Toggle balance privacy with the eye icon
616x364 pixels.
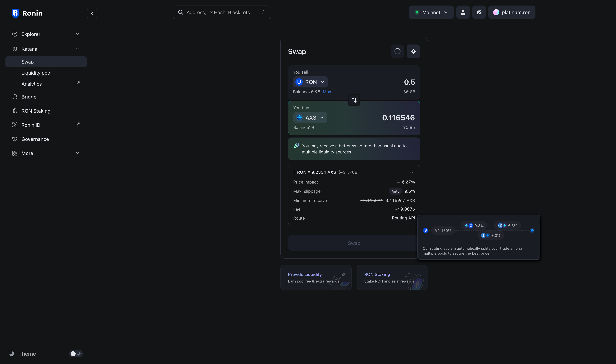pos(479,12)
